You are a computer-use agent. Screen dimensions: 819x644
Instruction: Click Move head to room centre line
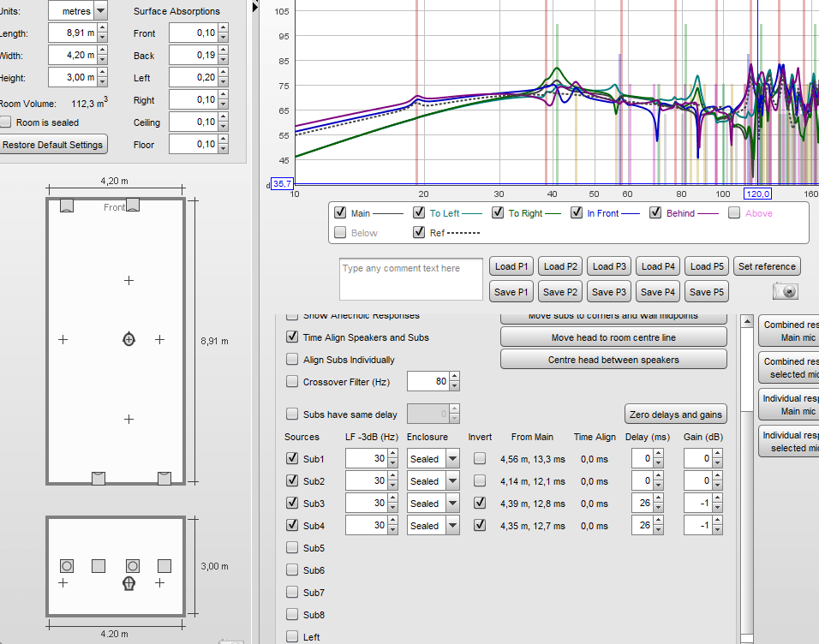click(613, 337)
